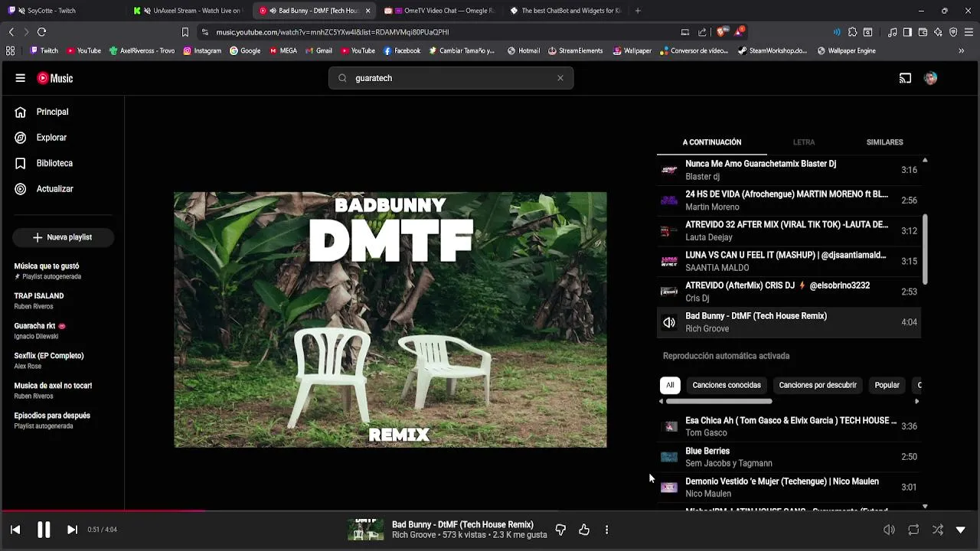Collapse the player page with down arrow
This screenshot has height=551, width=980.
961,530
